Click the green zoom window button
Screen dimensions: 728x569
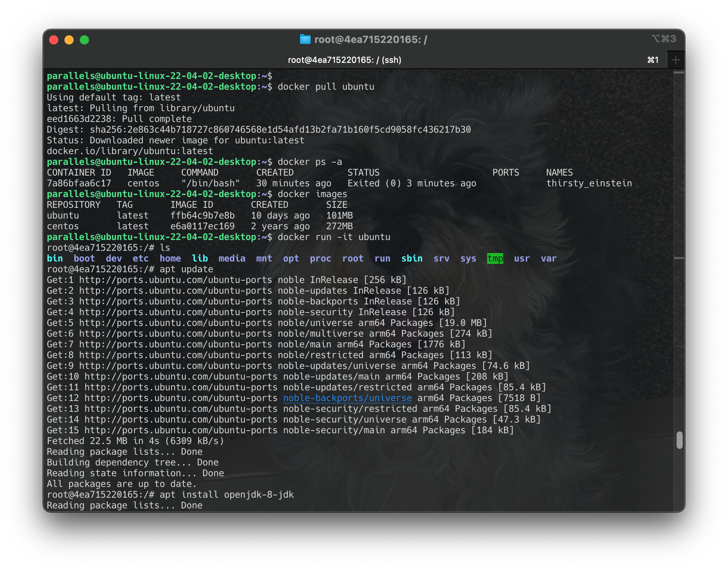84,40
